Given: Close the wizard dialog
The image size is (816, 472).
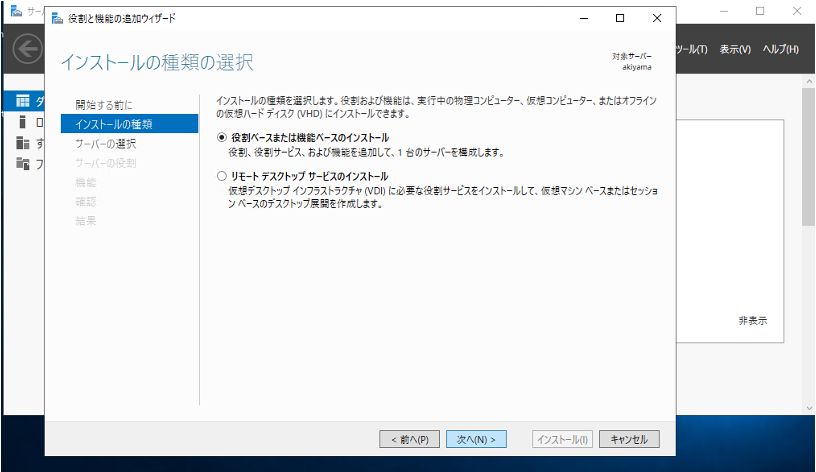Looking at the screenshot, I should pos(657,18).
